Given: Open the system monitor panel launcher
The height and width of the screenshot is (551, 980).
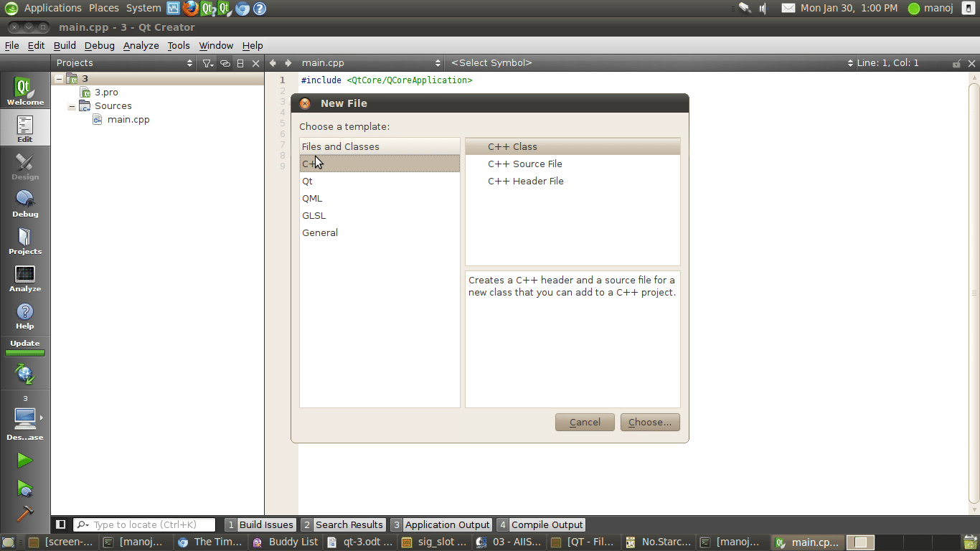Looking at the screenshot, I should pyautogui.click(x=174, y=9).
